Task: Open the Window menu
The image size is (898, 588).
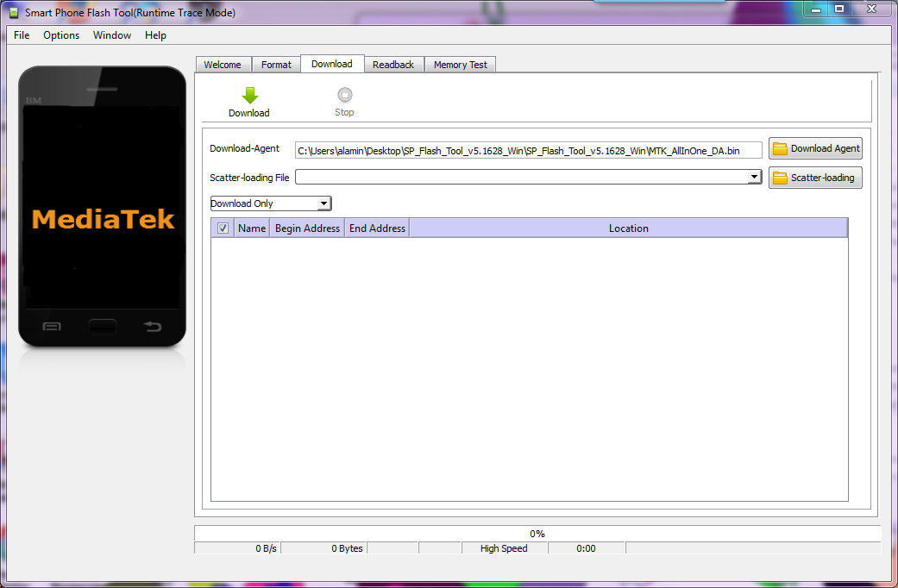Action: tap(112, 35)
